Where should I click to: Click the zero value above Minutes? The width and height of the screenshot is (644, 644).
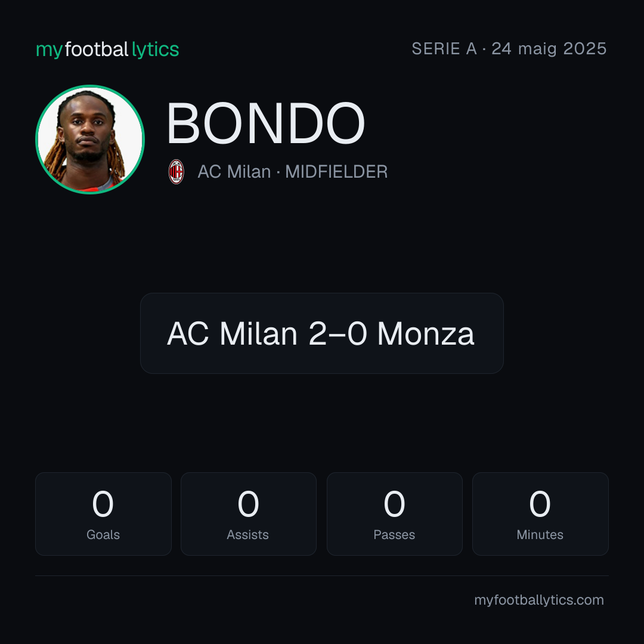(x=540, y=504)
